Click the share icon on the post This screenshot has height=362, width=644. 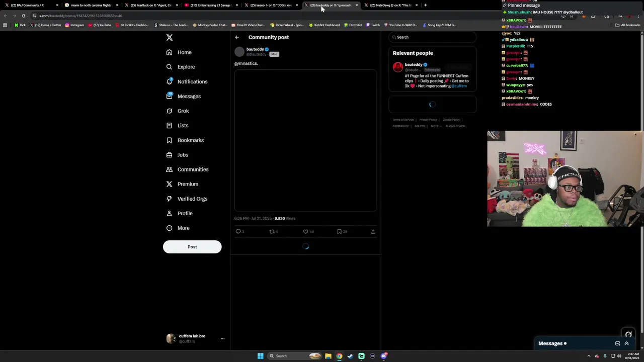pyautogui.click(x=373, y=231)
